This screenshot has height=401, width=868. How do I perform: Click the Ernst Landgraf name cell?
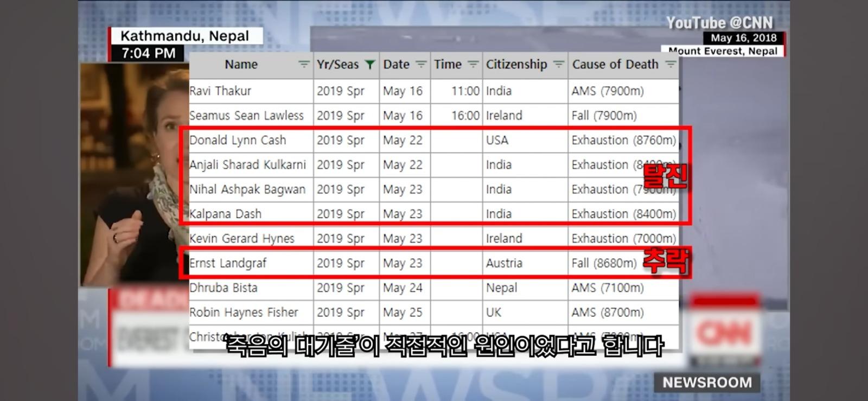(x=251, y=263)
